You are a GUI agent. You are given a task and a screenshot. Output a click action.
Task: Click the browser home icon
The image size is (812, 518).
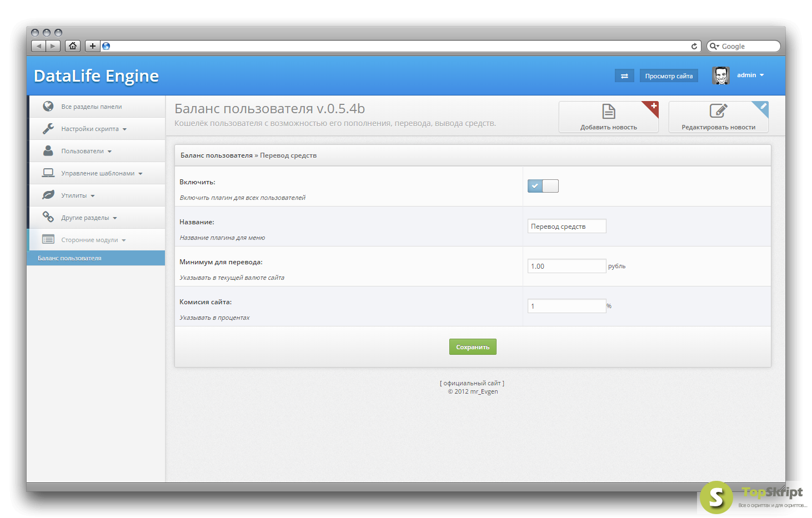[x=73, y=46]
